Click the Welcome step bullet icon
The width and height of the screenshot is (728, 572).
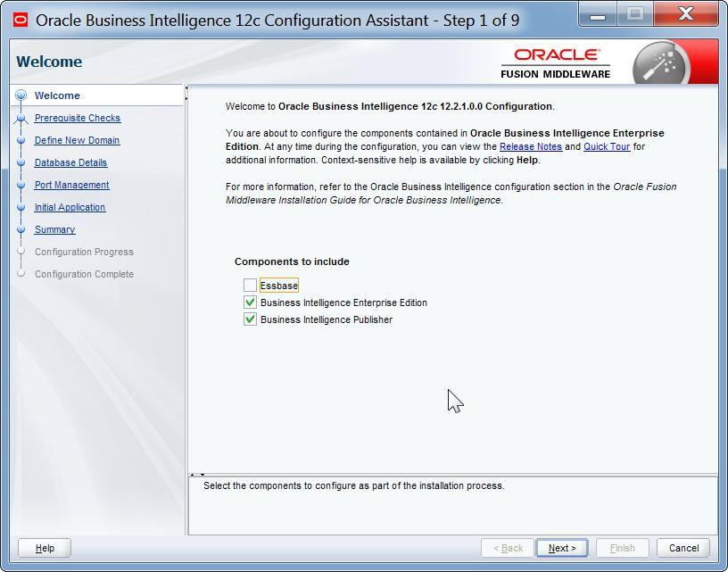coord(21,95)
